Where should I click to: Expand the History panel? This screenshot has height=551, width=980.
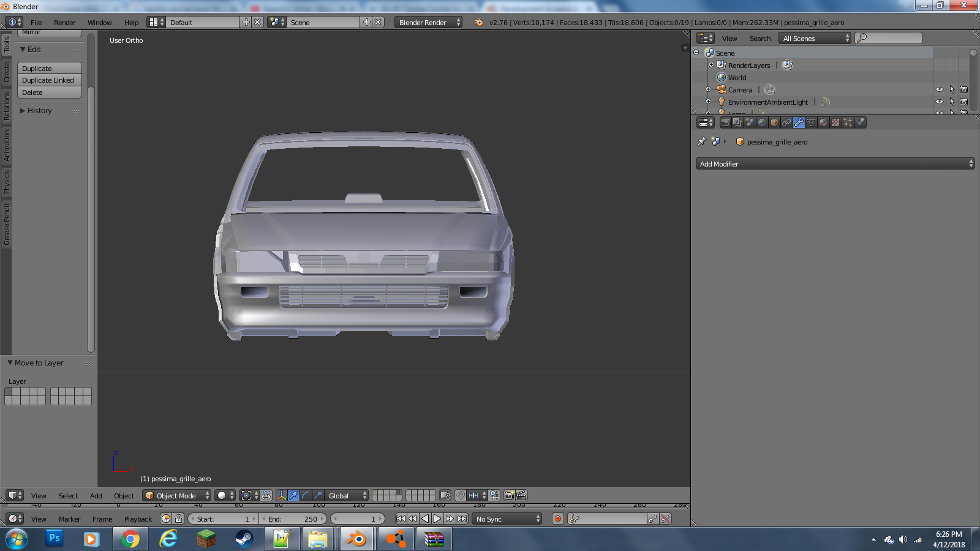coord(39,111)
